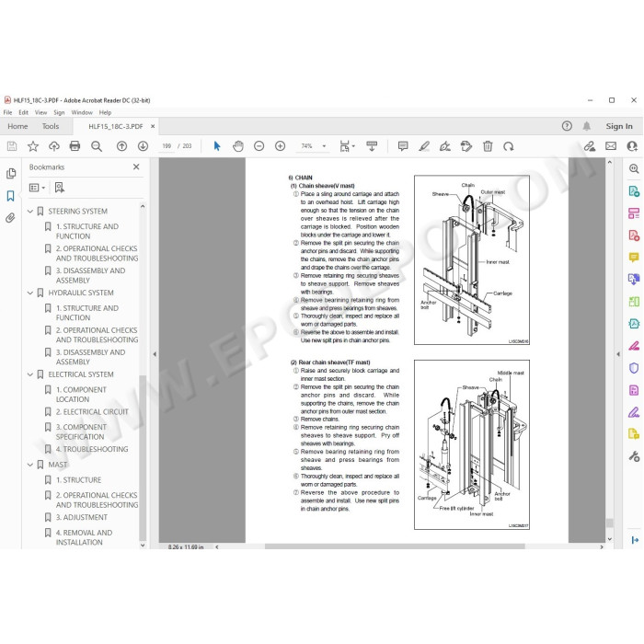The image size is (644, 644).
Task: Go to MAST 1. STRUCTURE bookmark
Action: coord(78,480)
